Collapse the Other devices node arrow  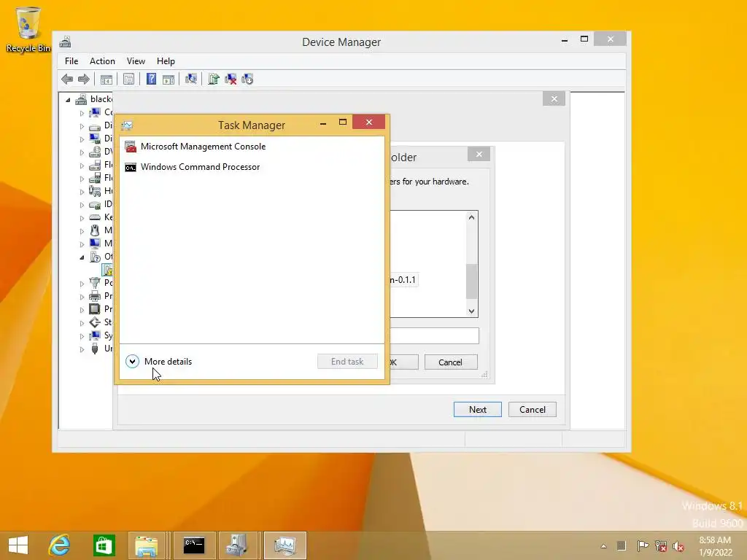coord(82,257)
